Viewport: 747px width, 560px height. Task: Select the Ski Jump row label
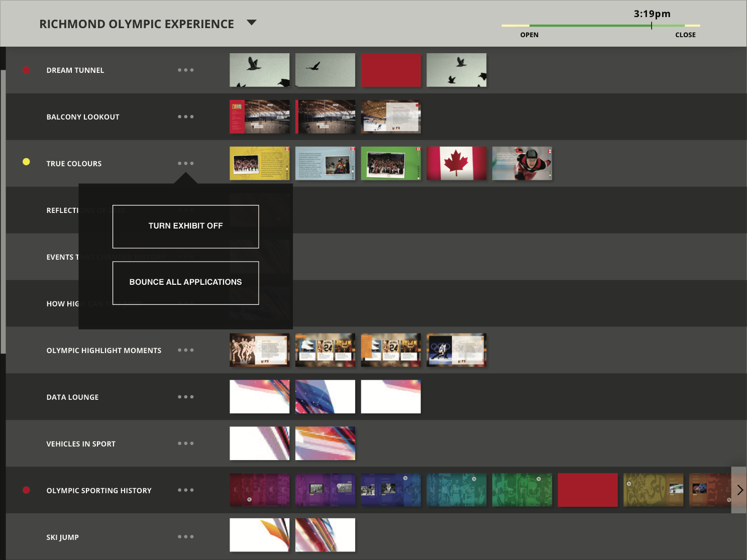(62, 537)
